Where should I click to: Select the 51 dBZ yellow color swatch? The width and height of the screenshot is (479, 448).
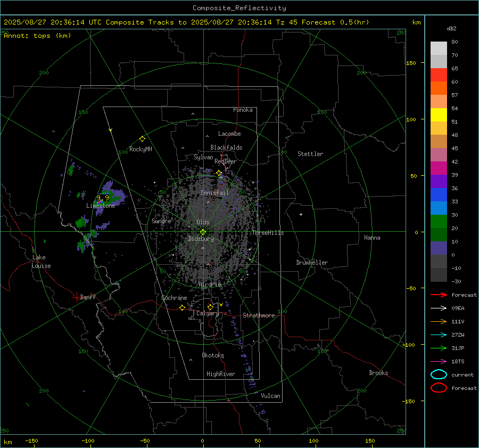pos(439,115)
